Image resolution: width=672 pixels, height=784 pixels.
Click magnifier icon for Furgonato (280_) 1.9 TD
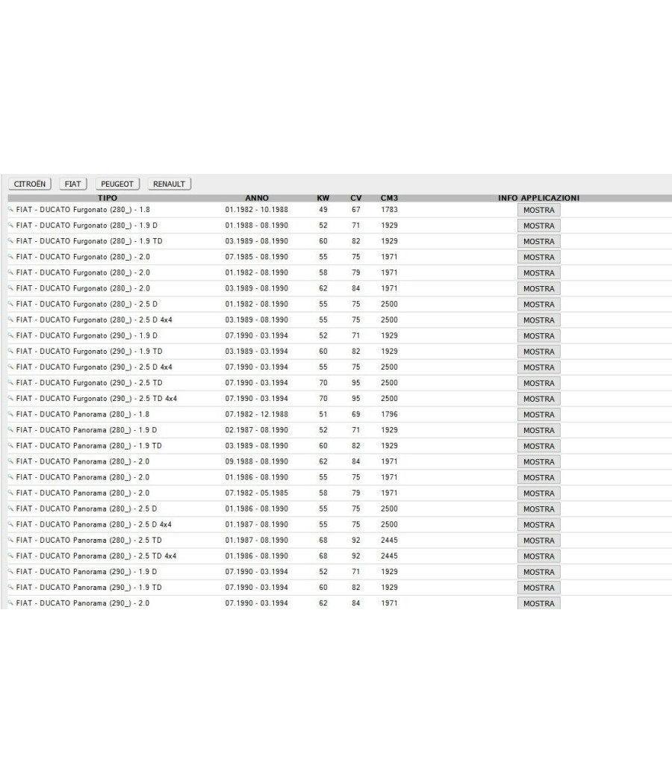(x=10, y=241)
